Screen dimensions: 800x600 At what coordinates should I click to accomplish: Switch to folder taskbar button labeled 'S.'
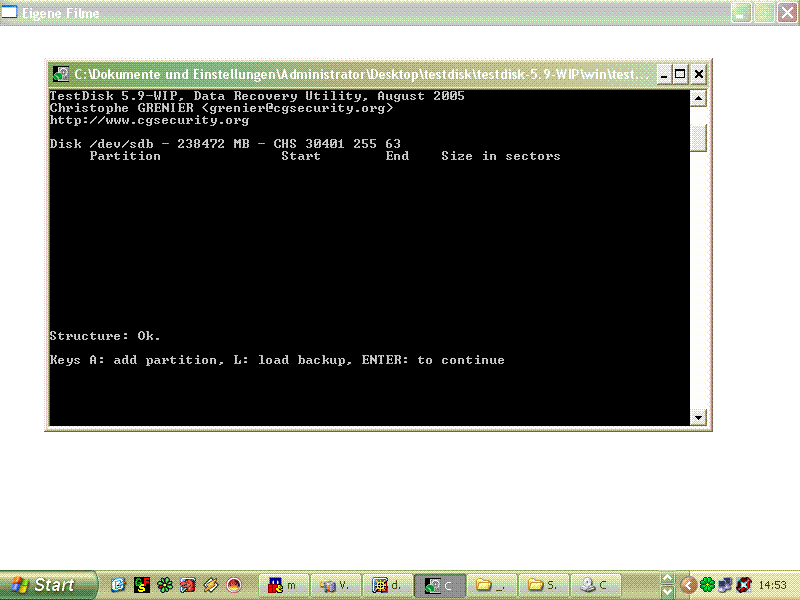click(x=544, y=585)
